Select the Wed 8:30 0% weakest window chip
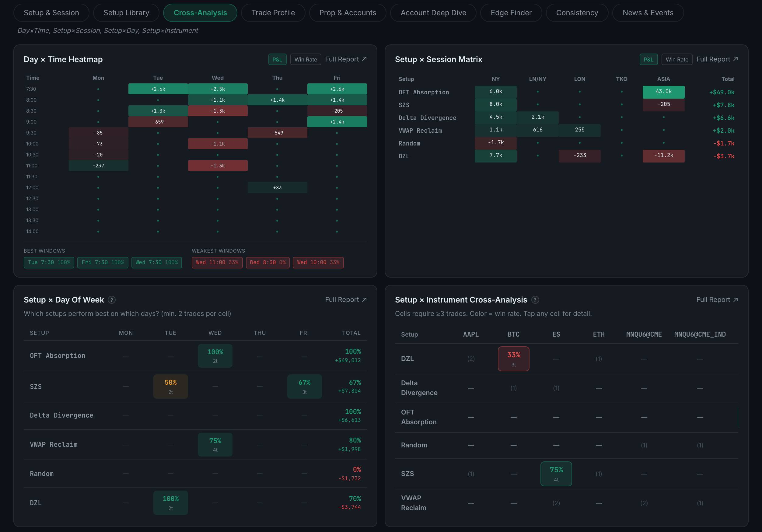The height and width of the screenshot is (532, 762). 267,263
